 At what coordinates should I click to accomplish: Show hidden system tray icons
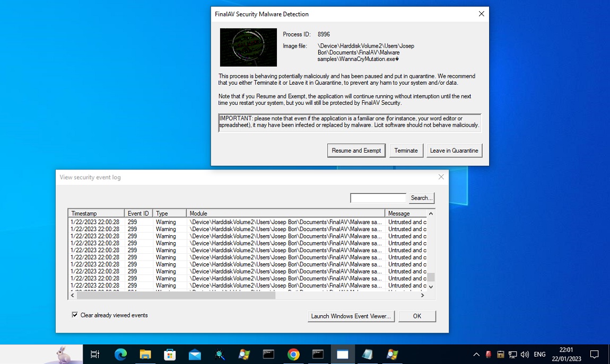(x=476, y=354)
